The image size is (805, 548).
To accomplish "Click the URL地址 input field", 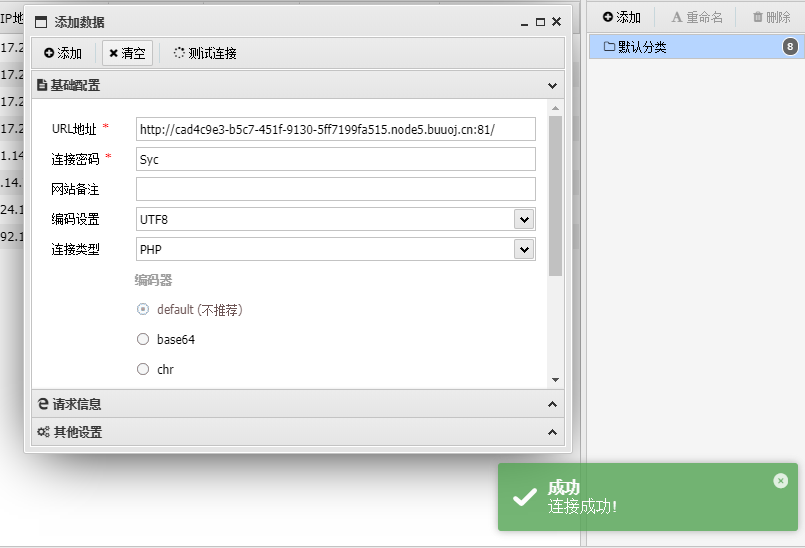I will click(336, 129).
